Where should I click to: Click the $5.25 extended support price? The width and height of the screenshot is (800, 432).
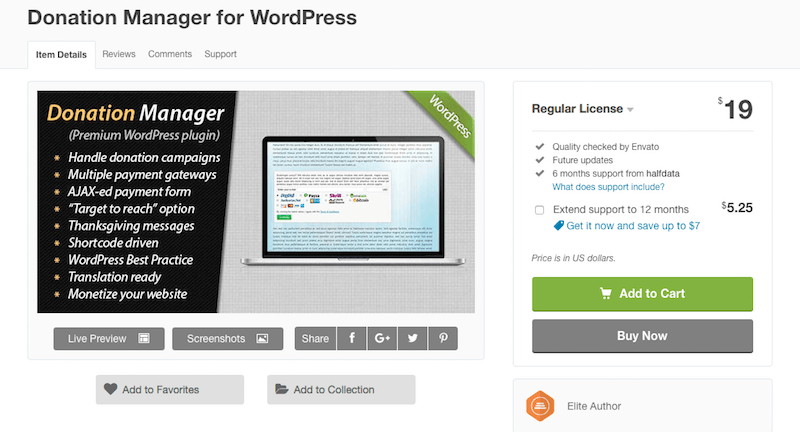737,208
